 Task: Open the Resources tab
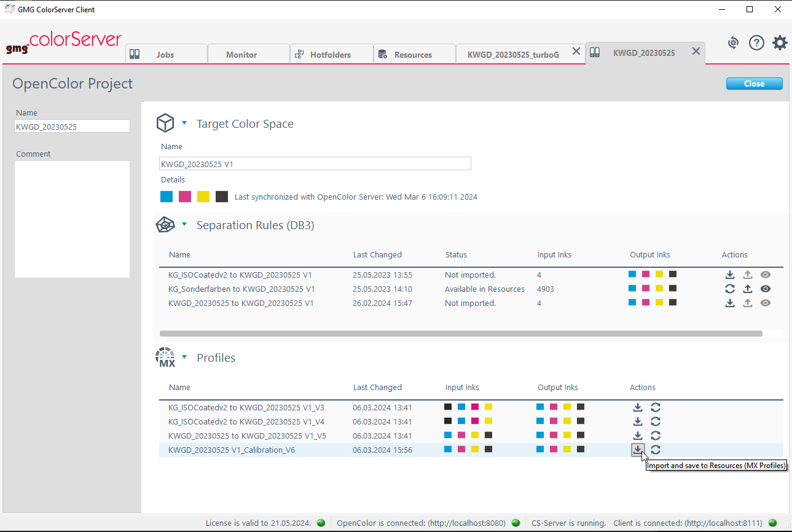click(414, 54)
